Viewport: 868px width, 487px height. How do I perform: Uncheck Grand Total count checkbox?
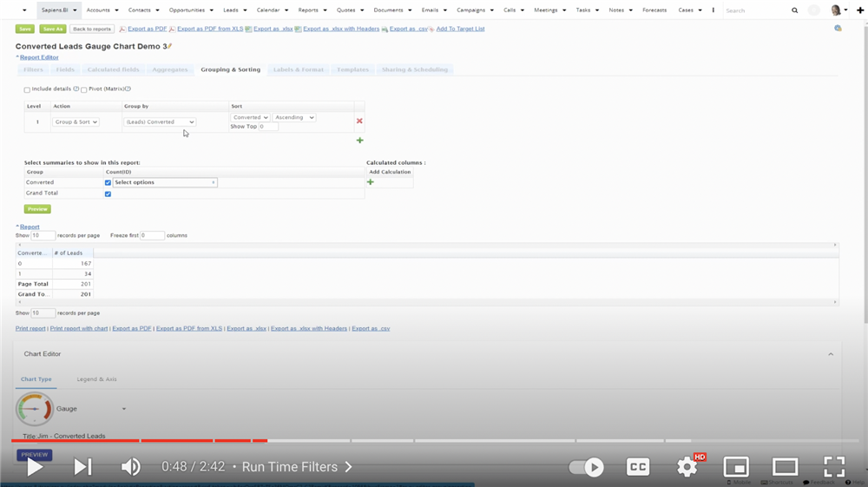point(108,194)
